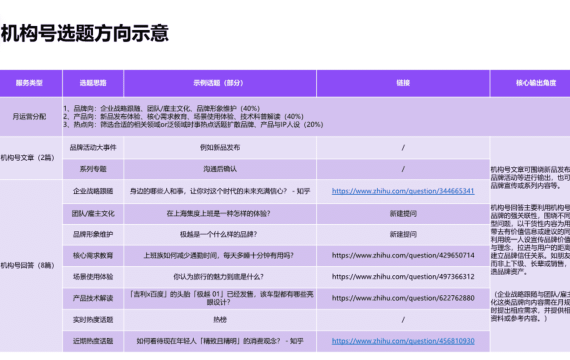Open the zhihu question 344665341 link
Viewport: 570px width, 360px height.
[403, 191]
